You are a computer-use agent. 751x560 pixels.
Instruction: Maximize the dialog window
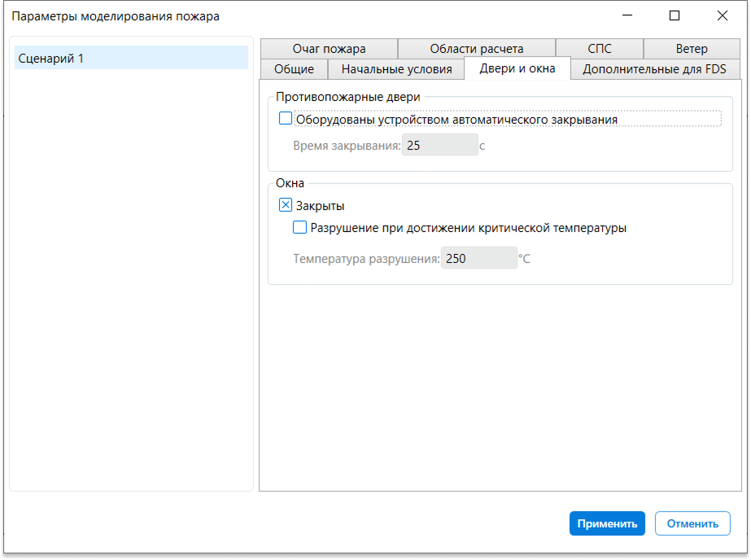tap(675, 15)
